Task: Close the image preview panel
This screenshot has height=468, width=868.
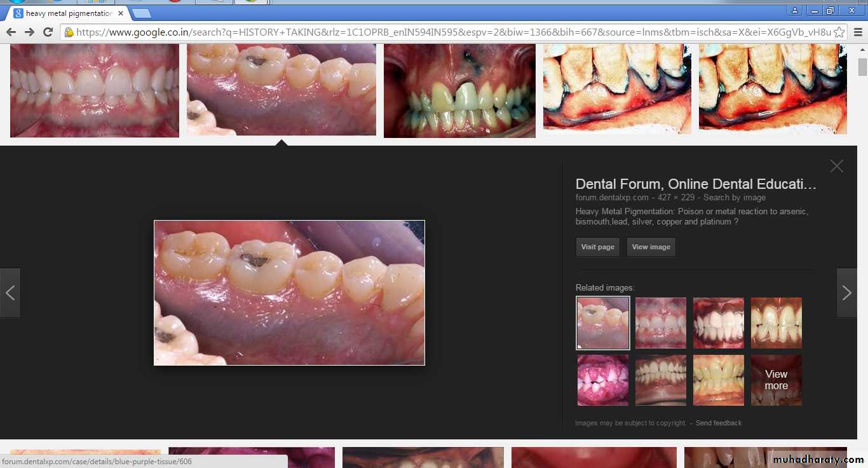Action: 836,166
